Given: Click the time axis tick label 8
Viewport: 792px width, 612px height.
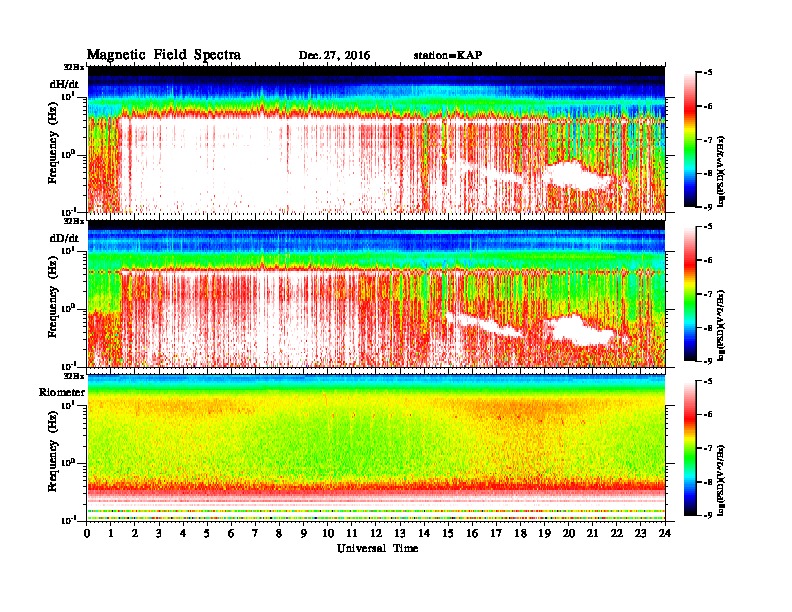Looking at the screenshot, I should (x=279, y=533).
